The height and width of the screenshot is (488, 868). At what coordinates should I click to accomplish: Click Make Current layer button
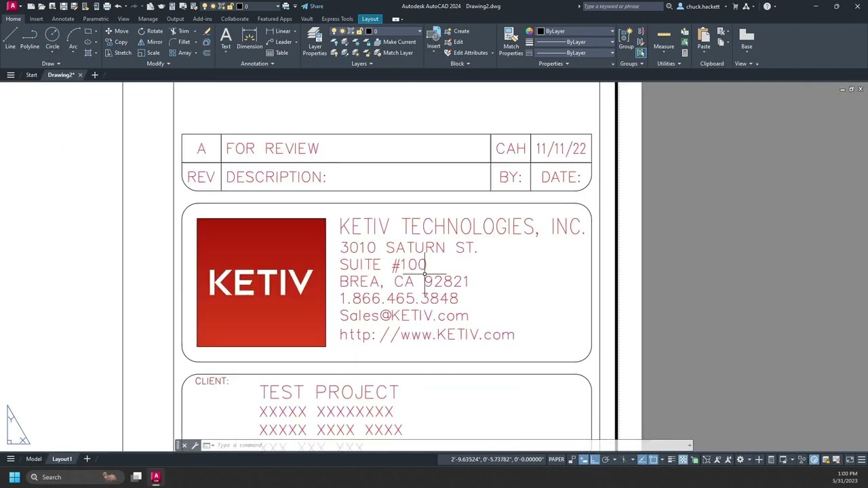[x=395, y=42]
